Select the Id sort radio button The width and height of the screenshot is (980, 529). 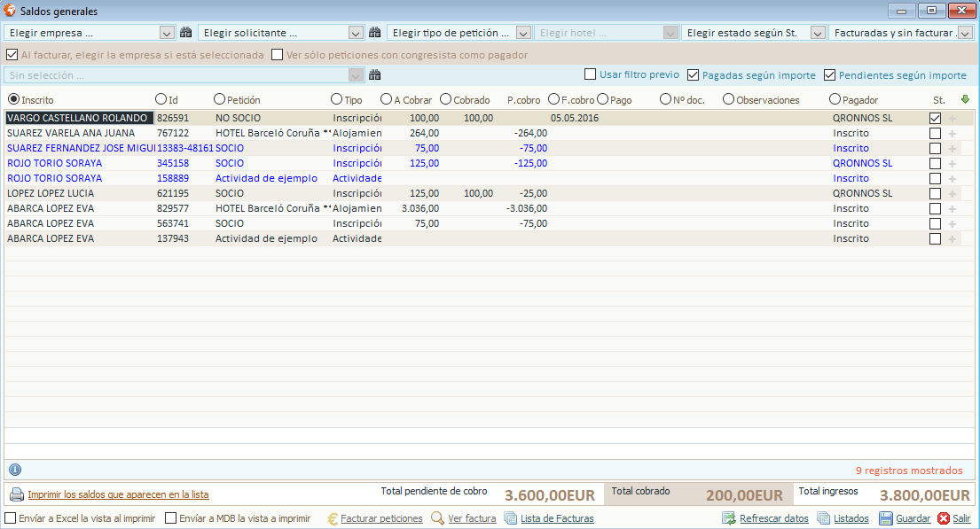pyautogui.click(x=161, y=99)
